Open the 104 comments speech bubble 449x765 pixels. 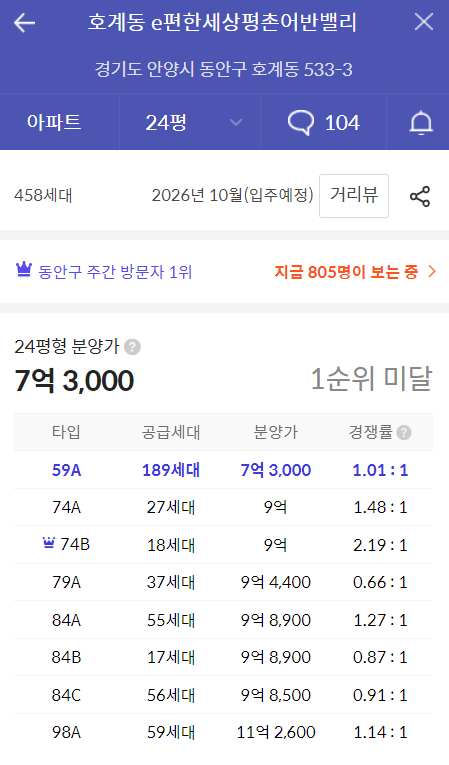(x=323, y=122)
